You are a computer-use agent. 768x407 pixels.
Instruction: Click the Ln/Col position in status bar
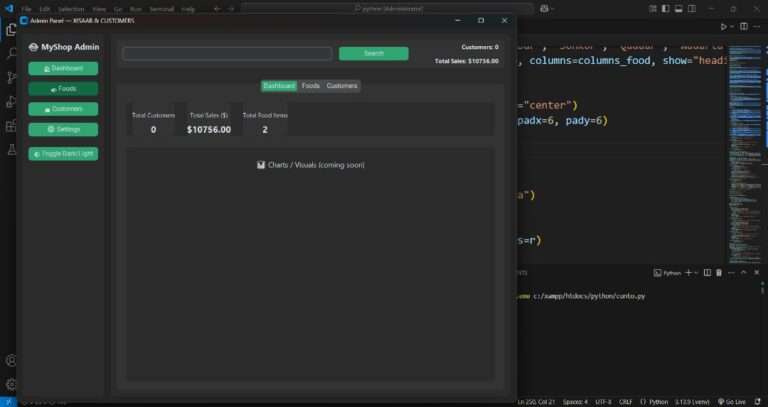pyautogui.click(x=536, y=402)
